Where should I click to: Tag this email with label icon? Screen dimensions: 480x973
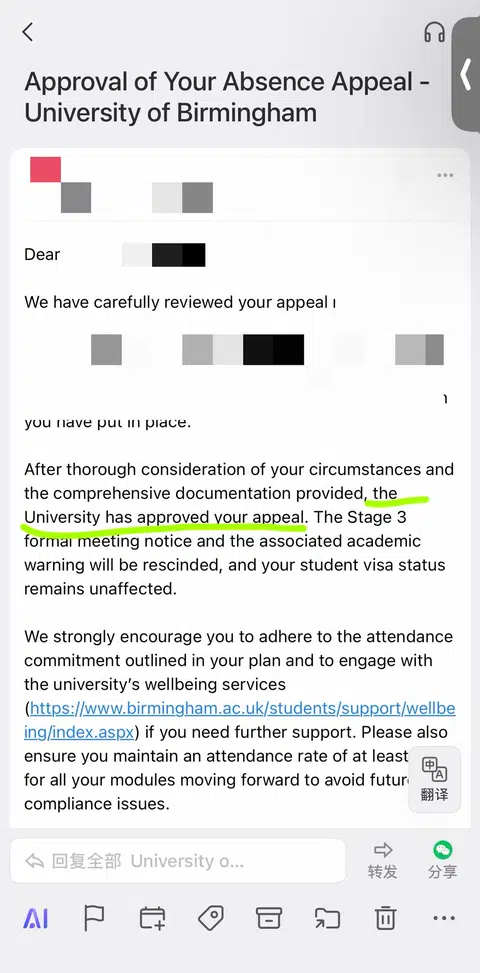[x=211, y=918]
